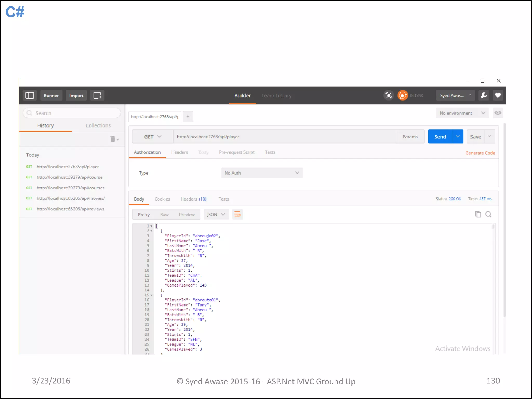532x399 pixels.
Task: Search the response body icon
Action: pyautogui.click(x=488, y=214)
